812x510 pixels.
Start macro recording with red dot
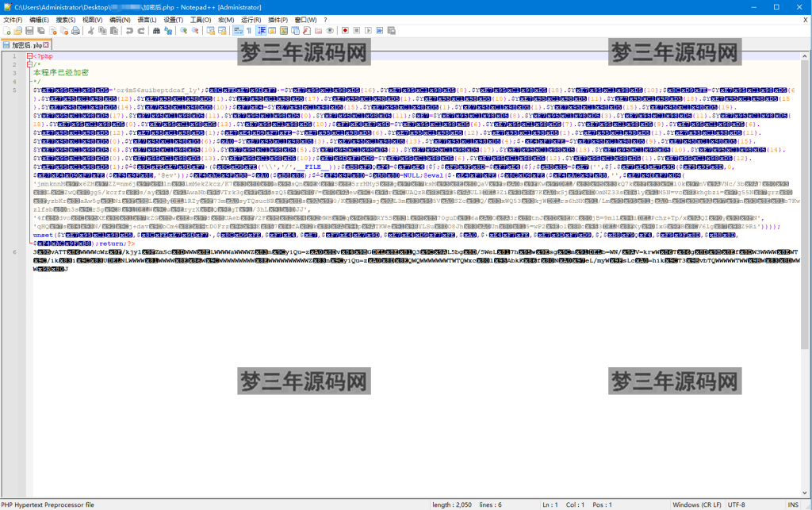pos(345,31)
